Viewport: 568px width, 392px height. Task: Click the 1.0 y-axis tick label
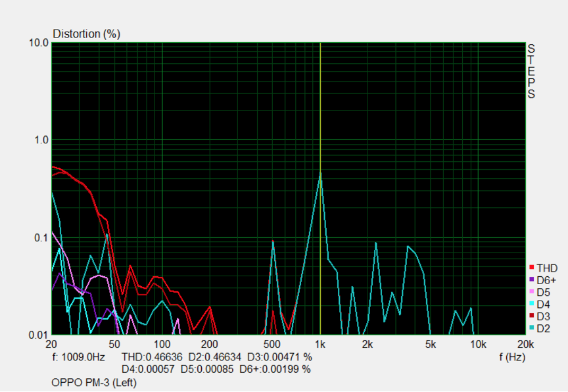coord(41,140)
